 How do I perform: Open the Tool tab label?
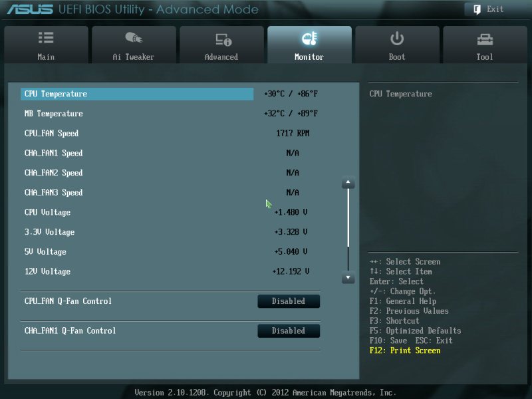coord(485,57)
